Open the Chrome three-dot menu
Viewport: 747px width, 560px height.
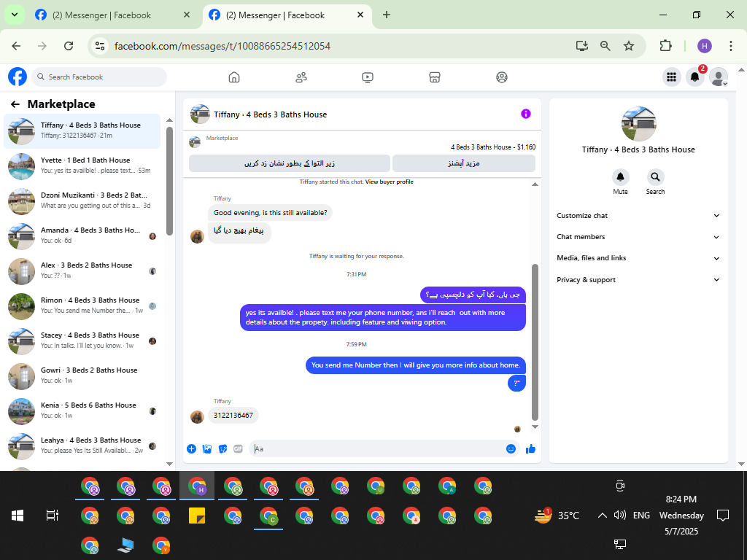[x=731, y=46]
